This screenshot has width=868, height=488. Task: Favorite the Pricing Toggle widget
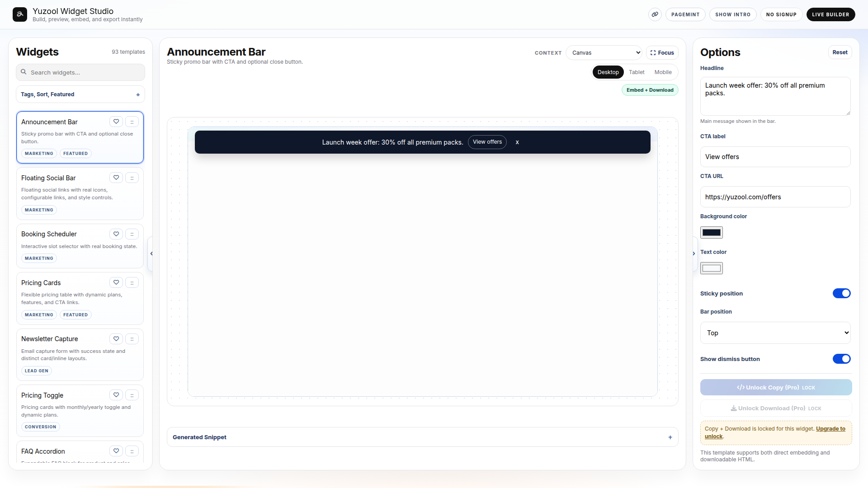click(116, 395)
